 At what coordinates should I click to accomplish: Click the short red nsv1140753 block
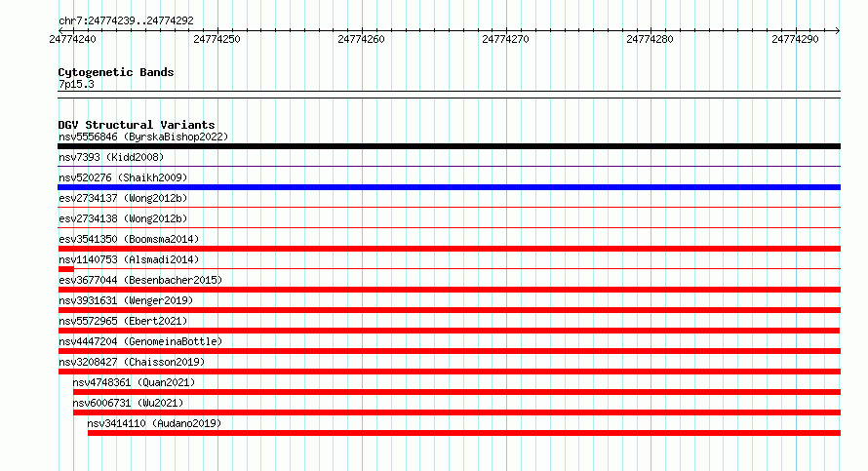(66, 269)
